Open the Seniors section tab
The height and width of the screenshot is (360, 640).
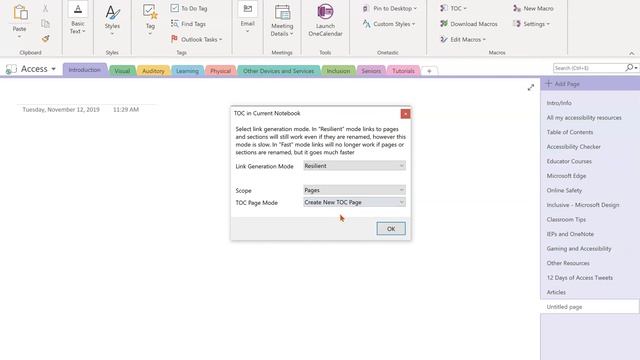click(371, 71)
